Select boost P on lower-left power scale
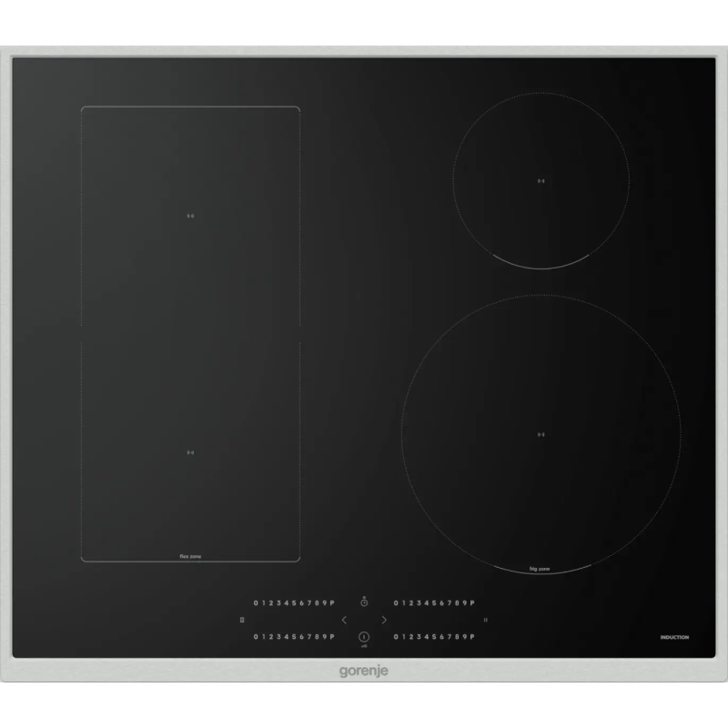This screenshot has height=728, width=728. (x=332, y=636)
